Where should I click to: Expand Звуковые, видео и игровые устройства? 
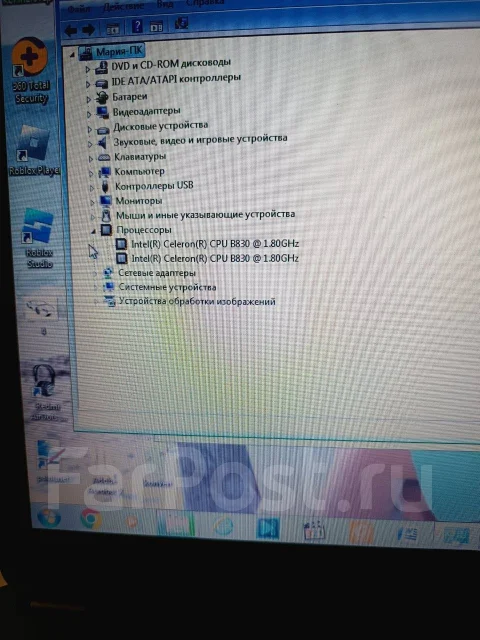[x=90, y=144]
